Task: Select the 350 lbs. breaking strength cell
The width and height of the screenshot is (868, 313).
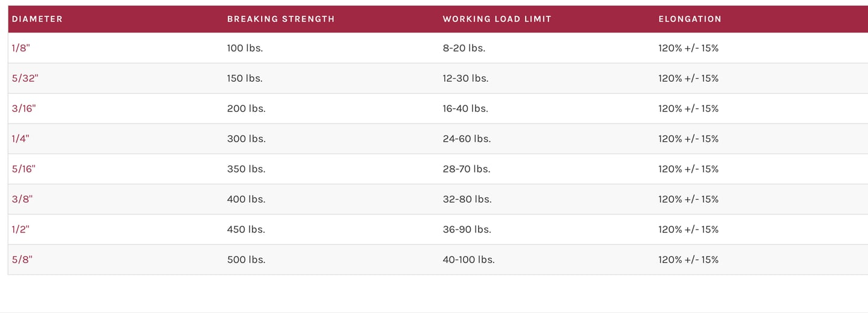Action: click(247, 169)
